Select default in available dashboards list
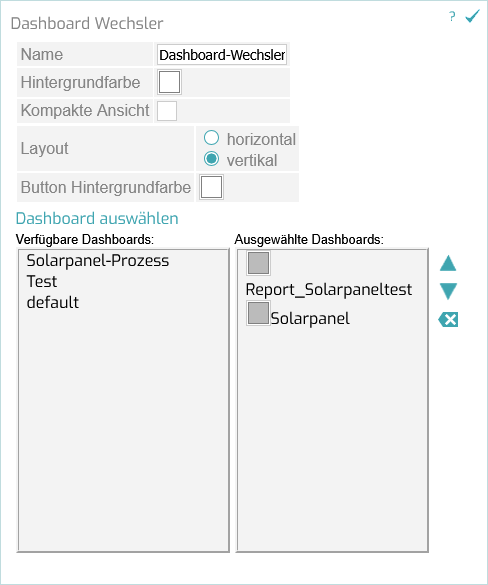 click(x=53, y=302)
